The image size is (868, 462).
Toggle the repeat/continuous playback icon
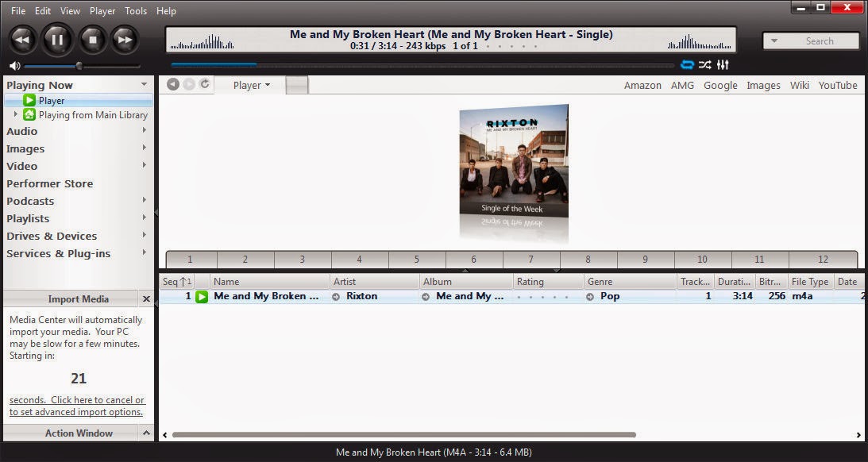pos(687,65)
